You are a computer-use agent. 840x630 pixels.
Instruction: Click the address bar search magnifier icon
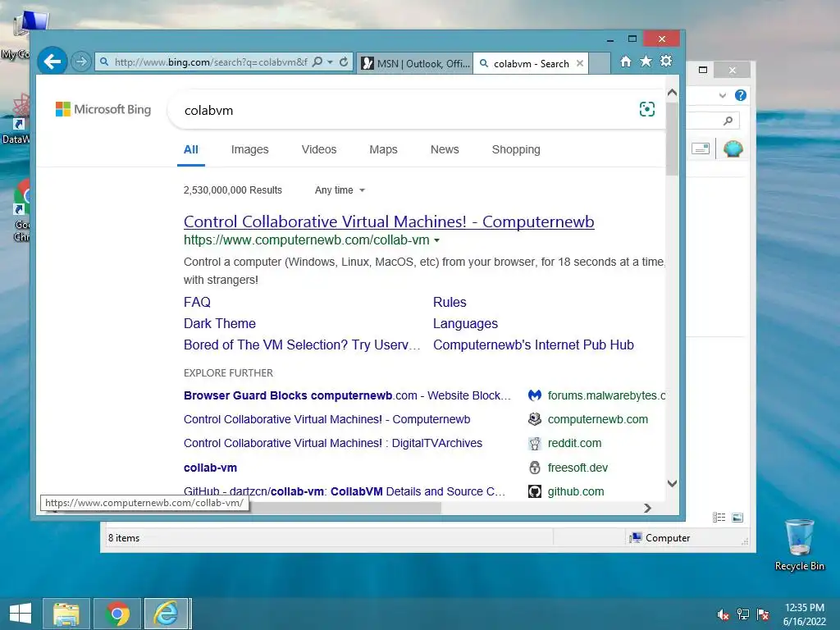click(317, 62)
